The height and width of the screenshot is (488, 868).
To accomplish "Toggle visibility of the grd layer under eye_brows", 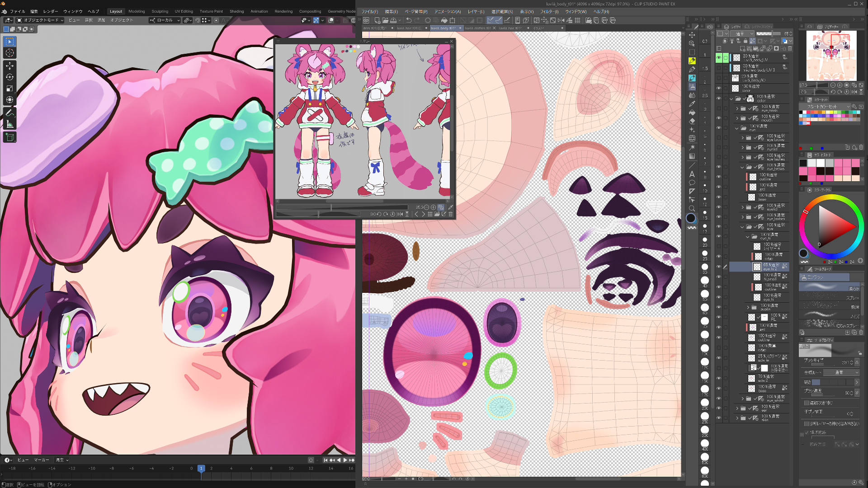I will pos(719,187).
